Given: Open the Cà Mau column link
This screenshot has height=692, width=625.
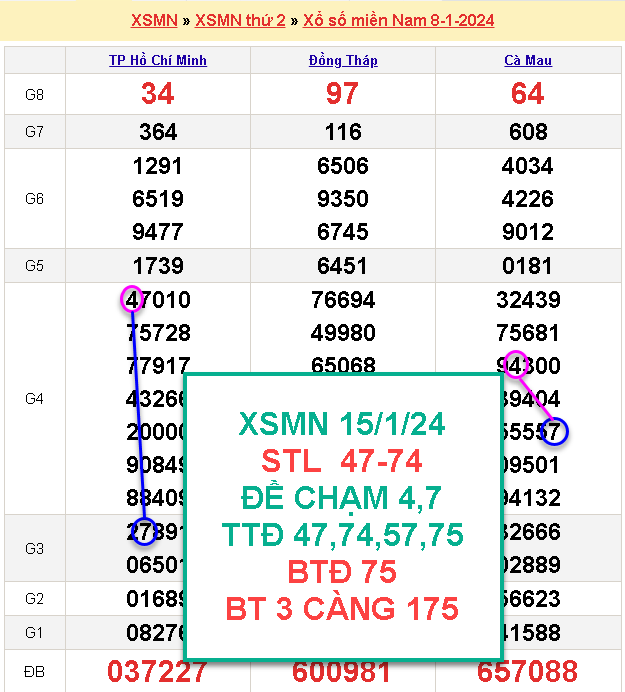Looking at the screenshot, I should click(x=528, y=60).
